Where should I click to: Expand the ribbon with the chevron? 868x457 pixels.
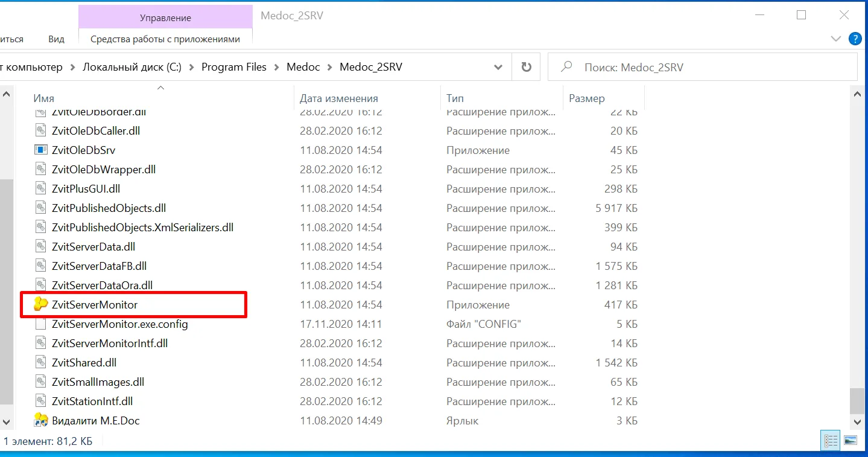point(835,39)
